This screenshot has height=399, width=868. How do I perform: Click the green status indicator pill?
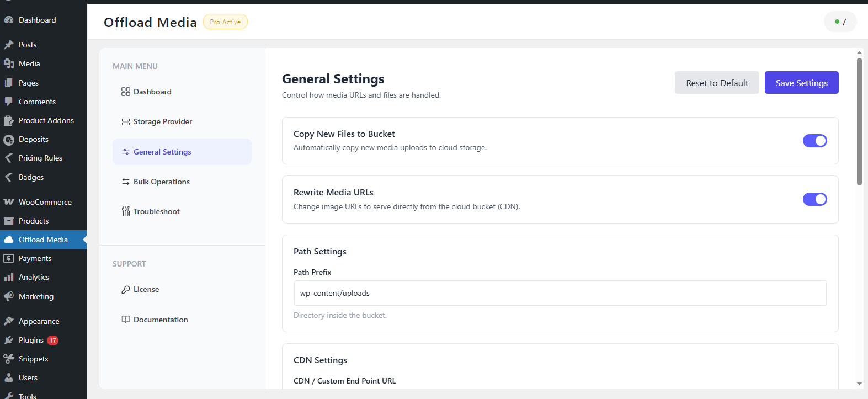click(840, 22)
